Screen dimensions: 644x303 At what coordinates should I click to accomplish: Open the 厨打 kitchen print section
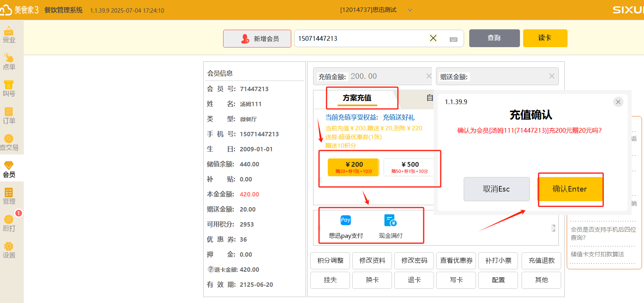(9, 223)
